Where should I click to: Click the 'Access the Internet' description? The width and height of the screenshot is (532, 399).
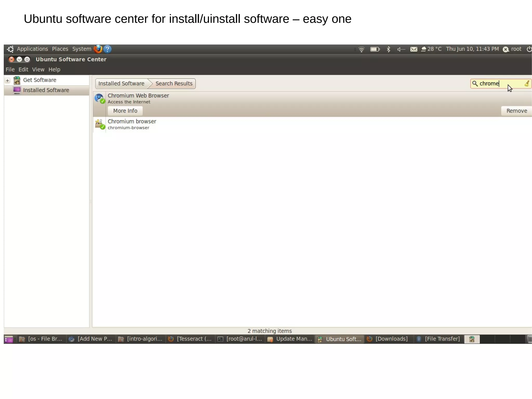point(129,102)
